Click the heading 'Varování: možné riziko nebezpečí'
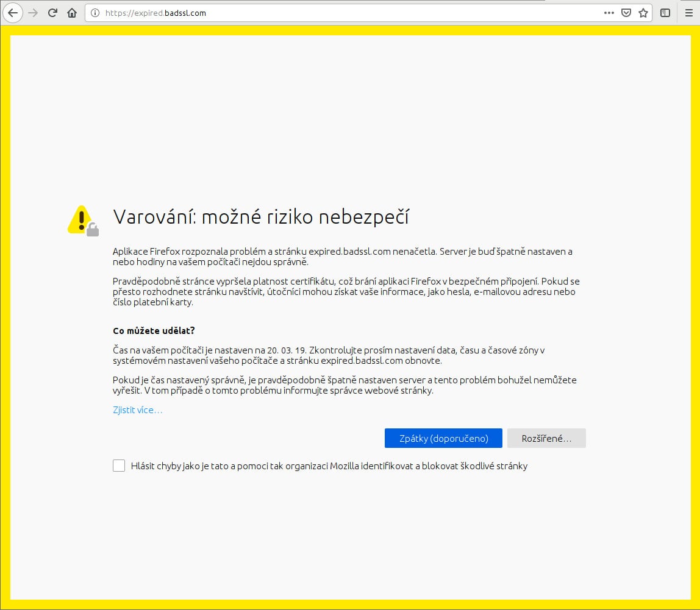The height and width of the screenshot is (610, 700). click(262, 216)
